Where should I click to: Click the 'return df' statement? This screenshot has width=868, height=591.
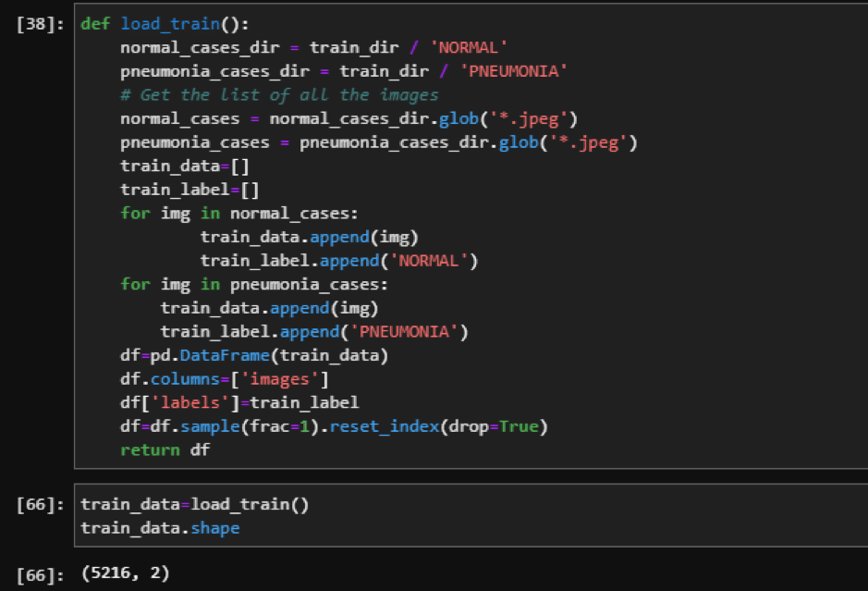coord(165,450)
